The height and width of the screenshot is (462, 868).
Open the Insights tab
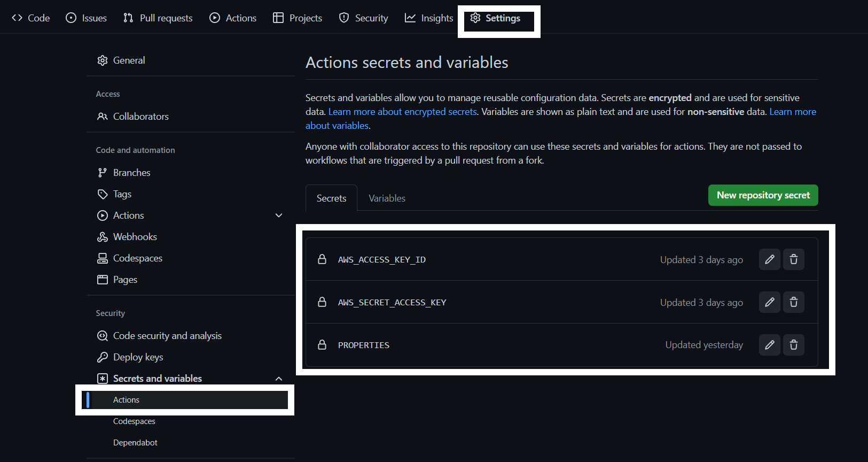(x=429, y=18)
